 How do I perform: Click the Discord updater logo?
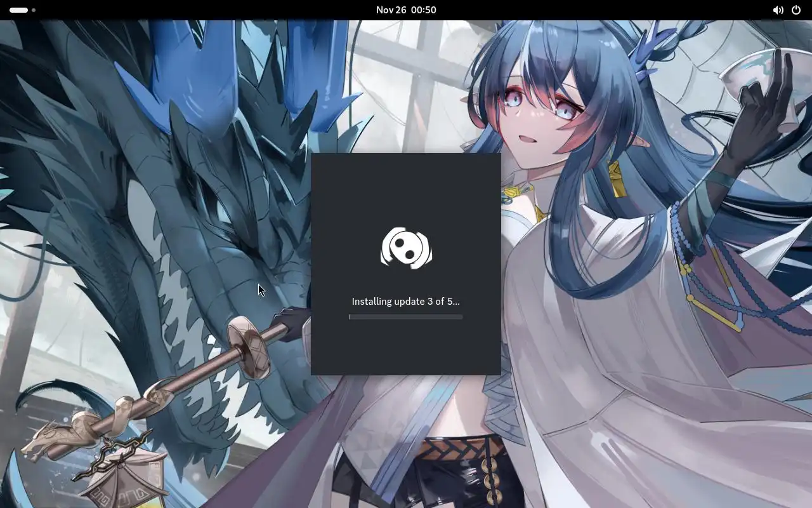point(406,248)
